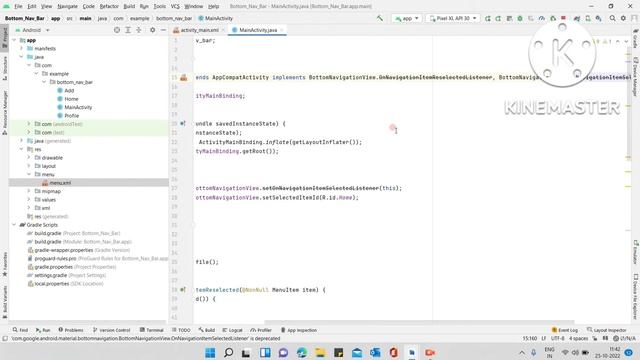Stop the running app with red square
640x360 pixels.
pyautogui.click(x=563, y=18)
